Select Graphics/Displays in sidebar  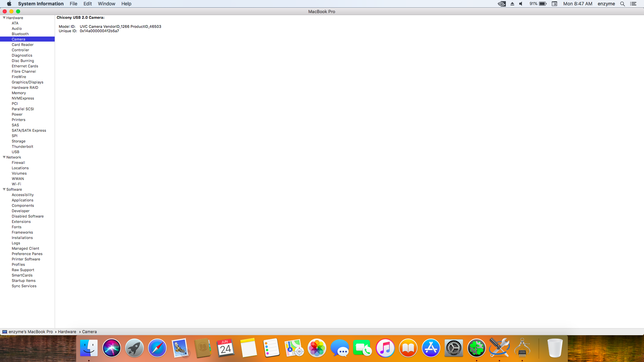pos(28,82)
